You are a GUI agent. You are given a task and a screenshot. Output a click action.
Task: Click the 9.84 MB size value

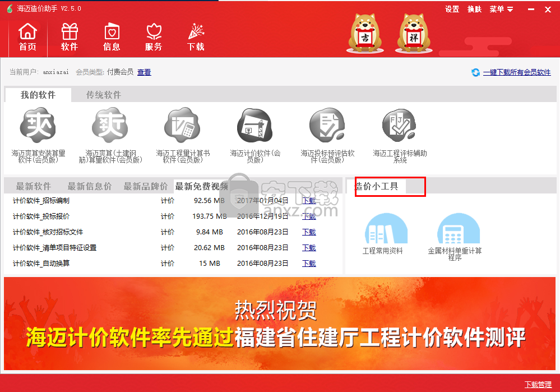(x=210, y=232)
